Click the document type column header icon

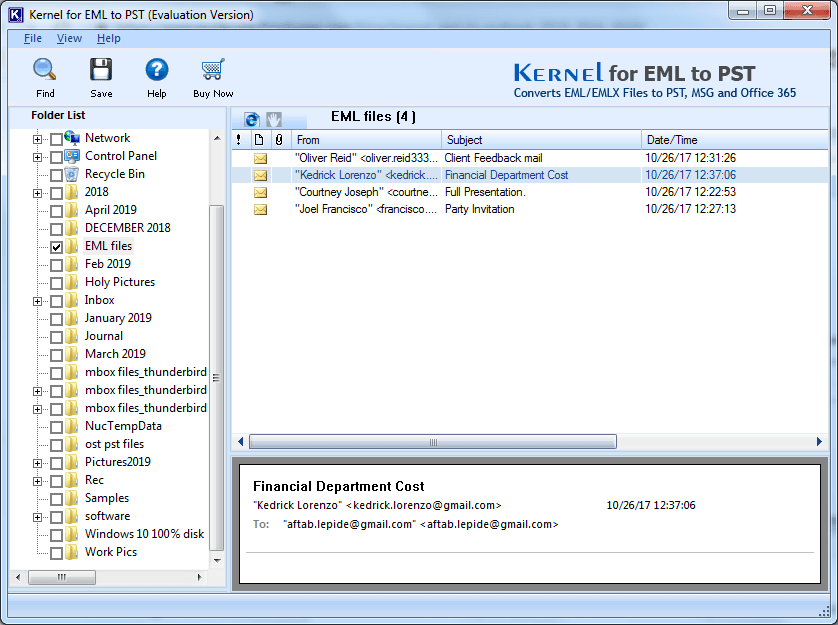[259, 140]
